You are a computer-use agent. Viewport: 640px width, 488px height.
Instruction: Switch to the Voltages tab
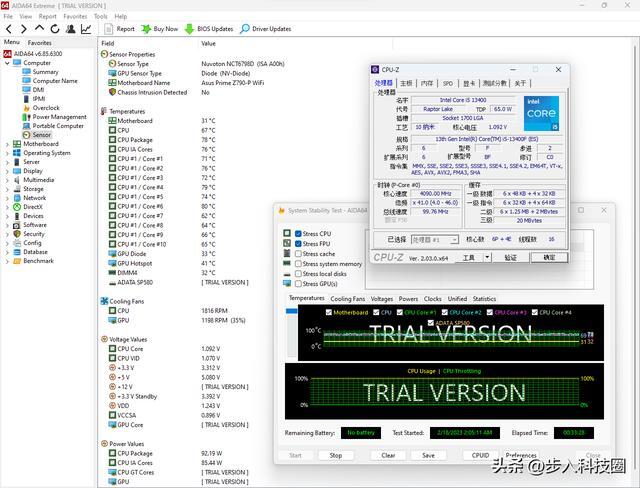[382, 299]
